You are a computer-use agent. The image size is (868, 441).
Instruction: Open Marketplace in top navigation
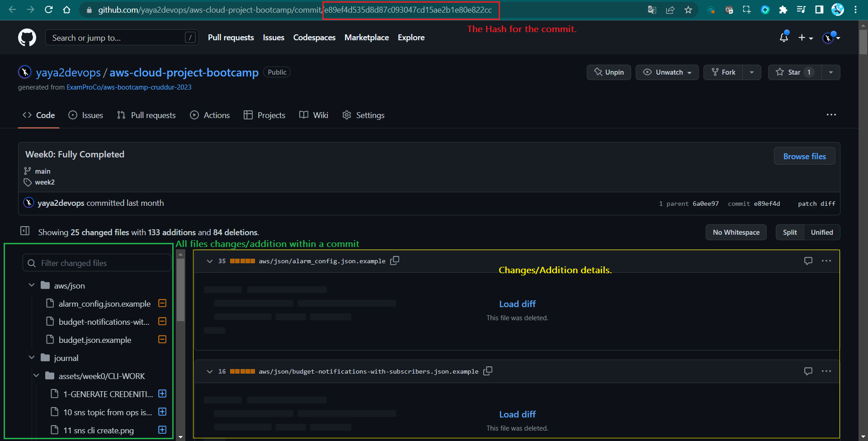(367, 38)
